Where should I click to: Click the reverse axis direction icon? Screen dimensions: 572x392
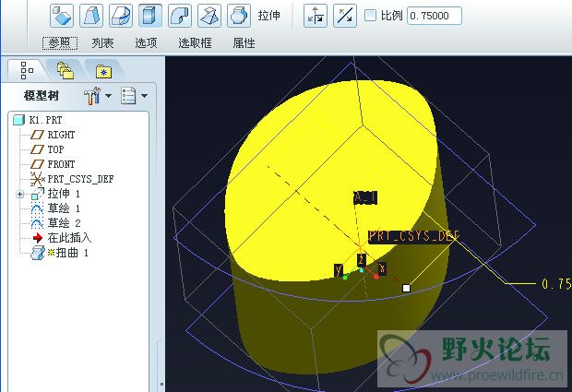345,16
